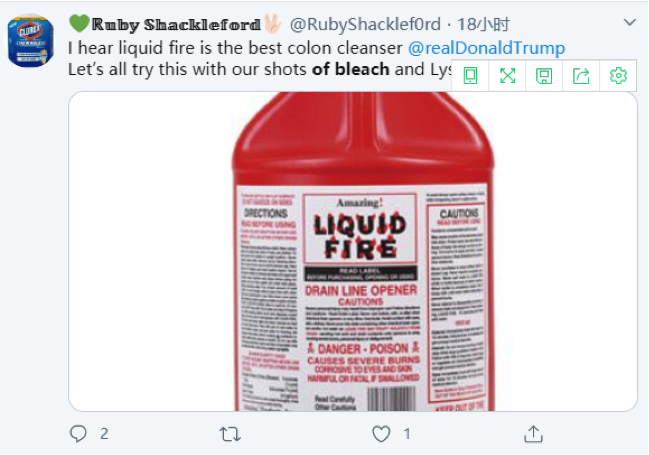Screen dimensions: 649x455
Task: Click the tweet text about colon cleanser
Action: (235, 48)
